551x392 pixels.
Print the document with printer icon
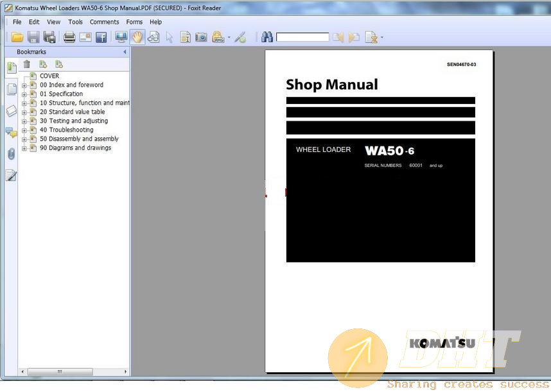[x=69, y=37]
